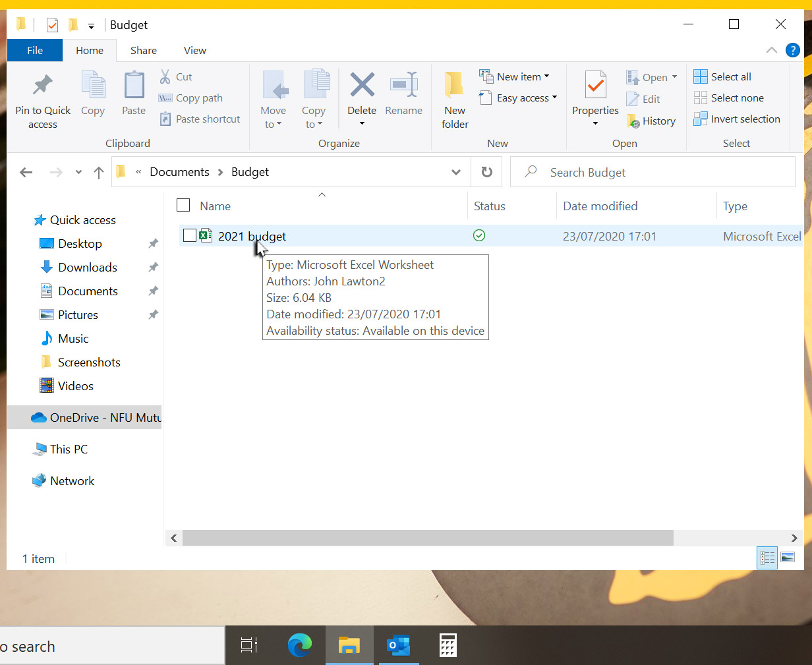Image resolution: width=812 pixels, height=665 pixels.
Task: Toggle the select-all checkbox in Name header
Action: click(183, 206)
